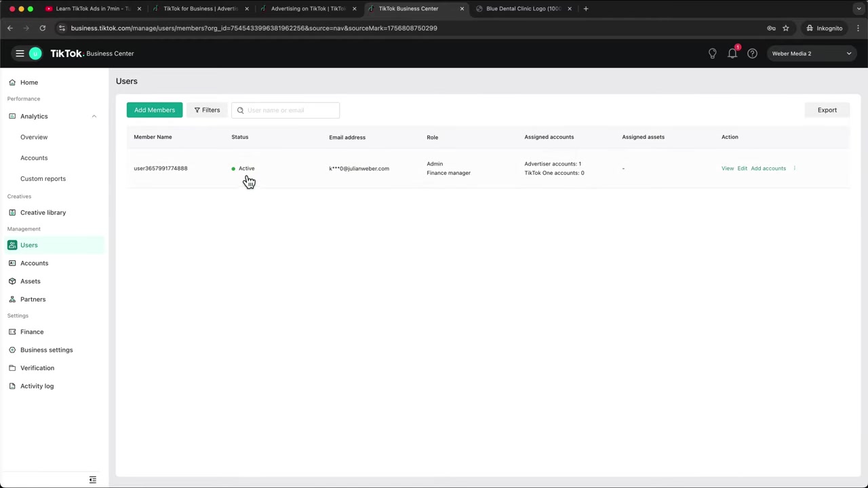Click the Assigned accounts column header

pyautogui.click(x=549, y=137)
